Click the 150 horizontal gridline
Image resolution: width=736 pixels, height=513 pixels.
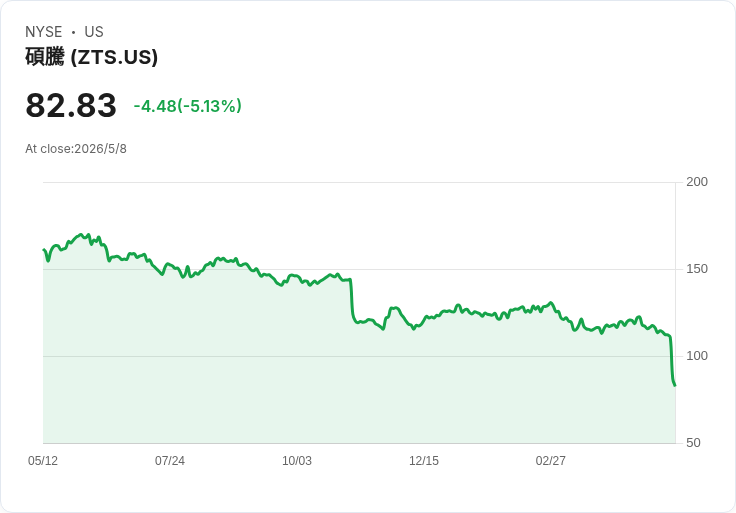point(360,269)
